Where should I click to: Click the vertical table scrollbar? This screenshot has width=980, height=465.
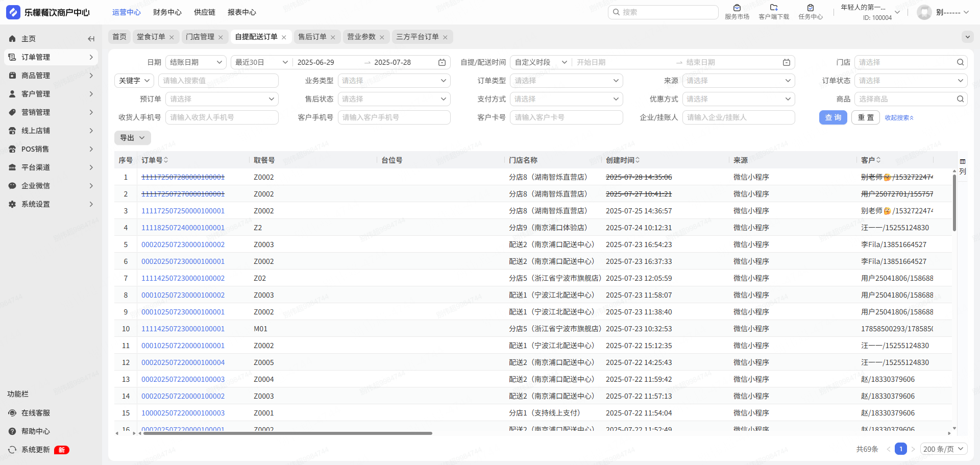954,203
